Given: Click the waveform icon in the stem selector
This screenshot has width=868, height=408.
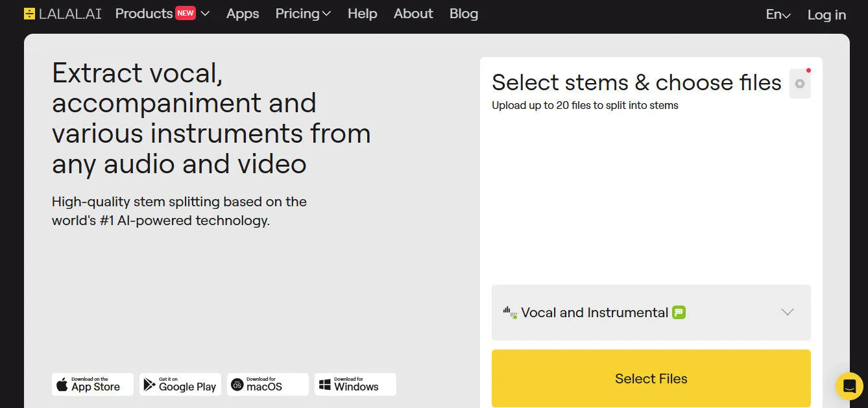Looking at the screenshot, I should 510,313.
